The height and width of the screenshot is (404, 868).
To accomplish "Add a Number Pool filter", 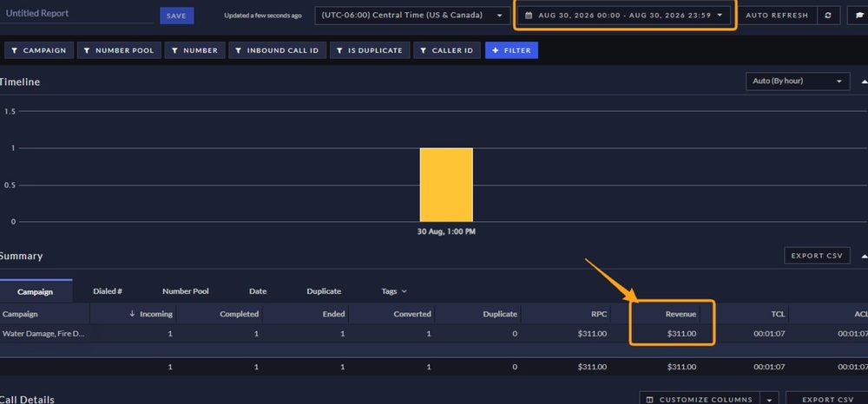I will (x=119, y=50).
